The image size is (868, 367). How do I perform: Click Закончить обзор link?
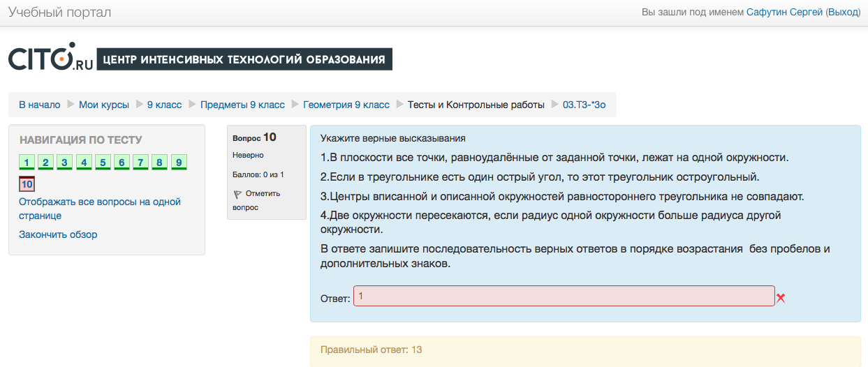coord(58,234)
